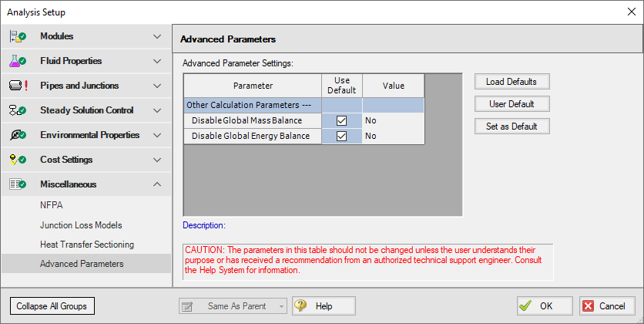This screenshot has width=644, height=324.
Task: Click the Modules group icon
Action: coord(17,36)
